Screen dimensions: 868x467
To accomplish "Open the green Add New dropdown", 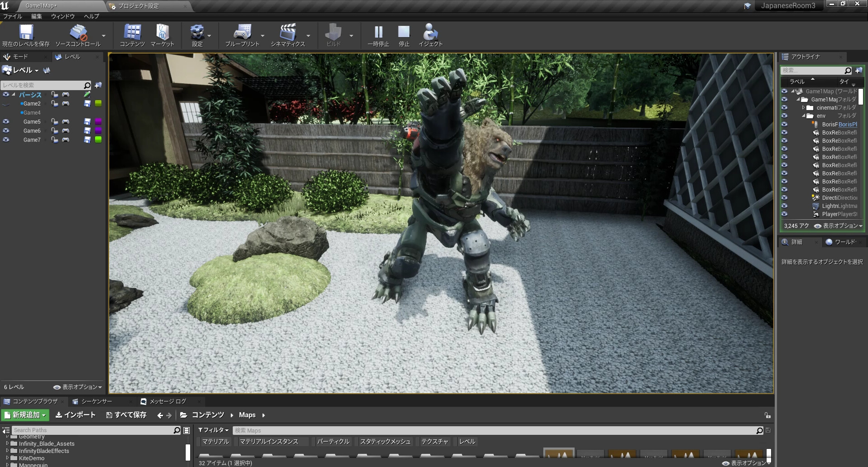I will (25, 415).
